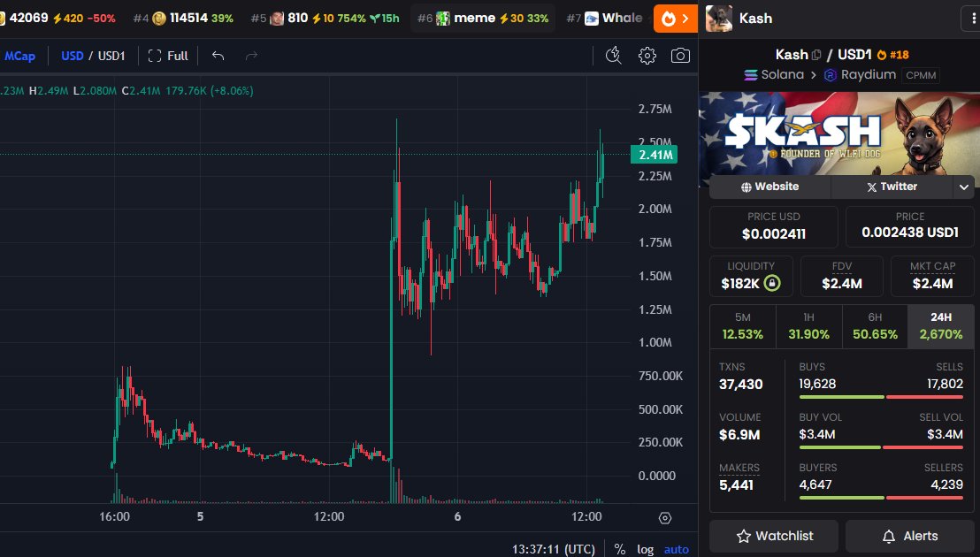This screenshot has width=980, height=557.
Task: Click the Solana chain label
Action: (774, 75)
